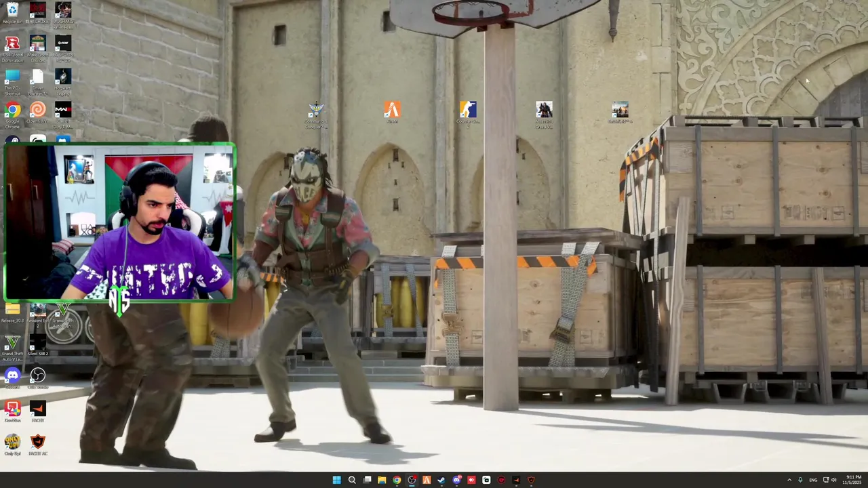
Task: Open the DeskWan desktop shortcut
Action: coord(12,411)
